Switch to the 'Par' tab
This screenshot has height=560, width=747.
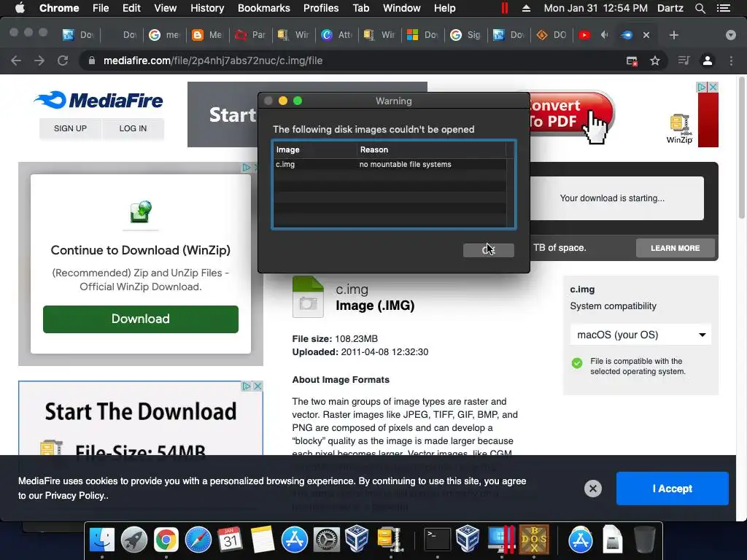tap(250, 35)
